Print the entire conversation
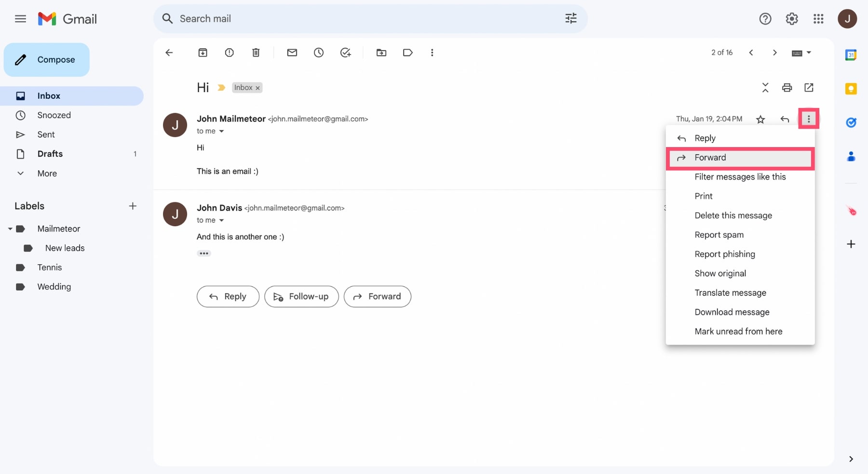The height and width of the screenshot is (474, 868). pyautogui.click(x=787, y=87)
